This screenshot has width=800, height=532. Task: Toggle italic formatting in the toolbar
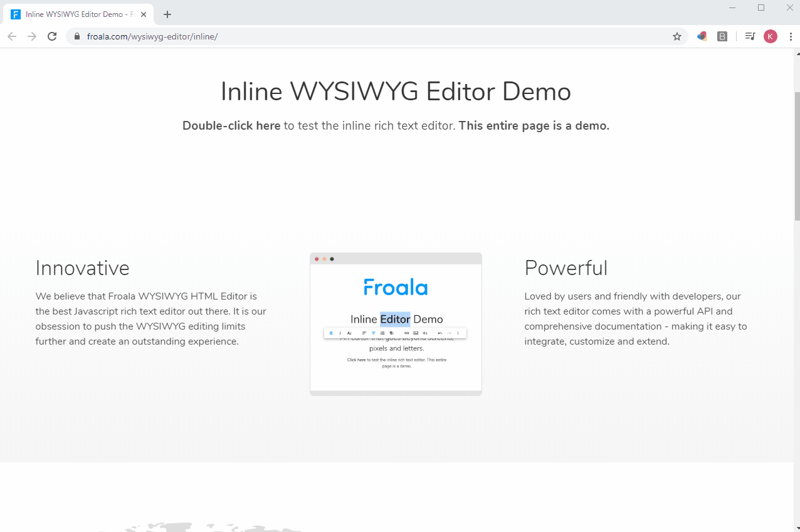click(x=340, y=333)
